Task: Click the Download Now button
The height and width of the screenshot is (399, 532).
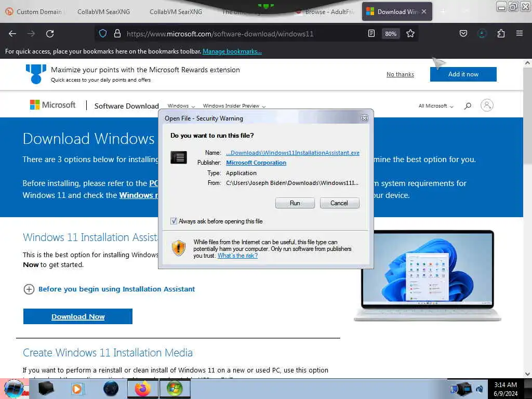Action: point(78,316)
